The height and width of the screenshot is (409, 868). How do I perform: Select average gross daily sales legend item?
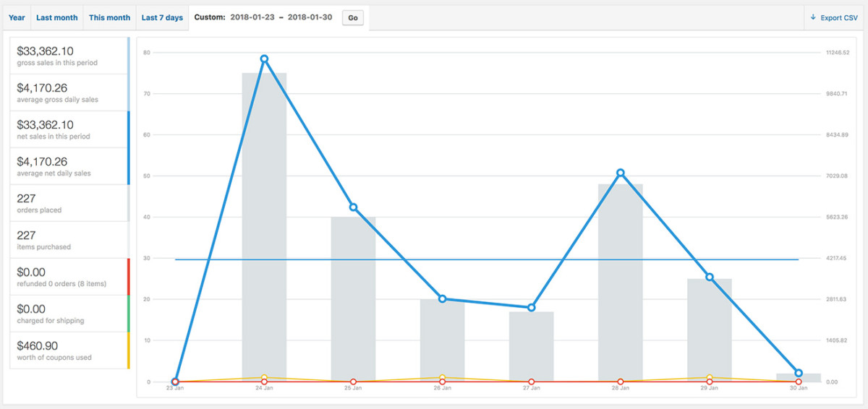(69, 92)
